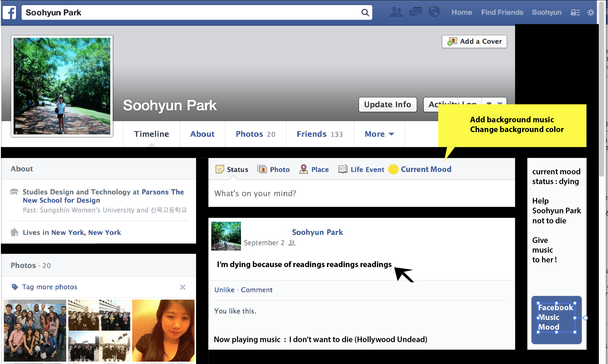This screenshot has height=364, width=608.
Task: Click the page vertical scrollbar
Action: point(602,89)
